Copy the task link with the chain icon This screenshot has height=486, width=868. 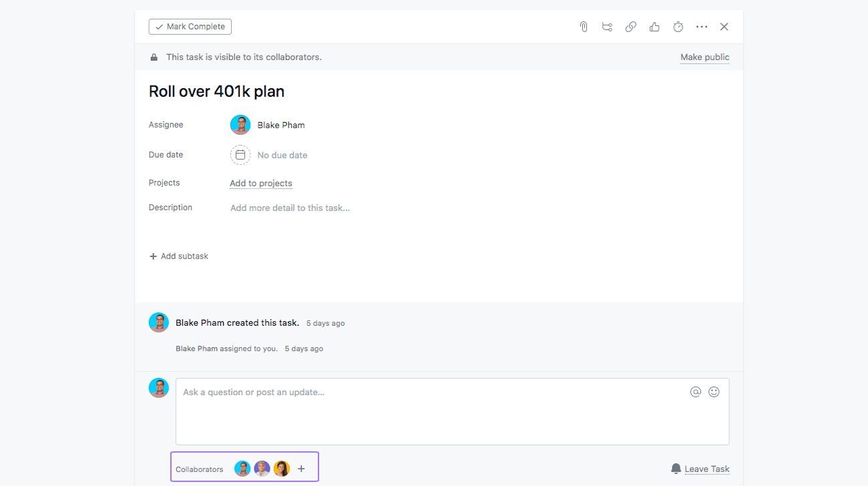point(631,27)
